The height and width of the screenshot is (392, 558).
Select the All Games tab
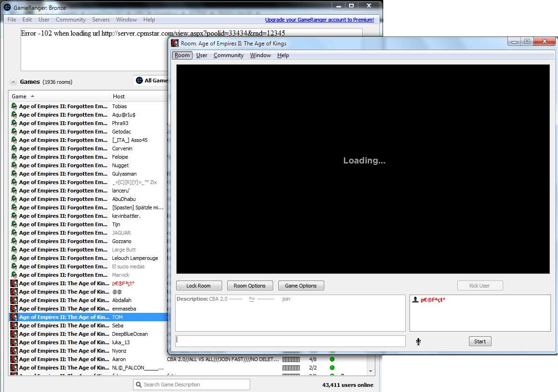151,81
